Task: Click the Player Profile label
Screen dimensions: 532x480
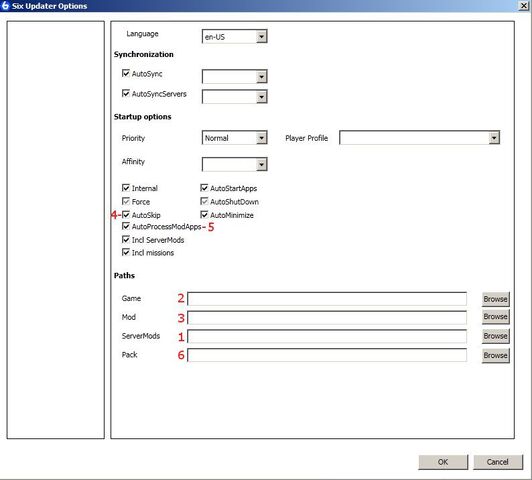Action: click(307, 138)
